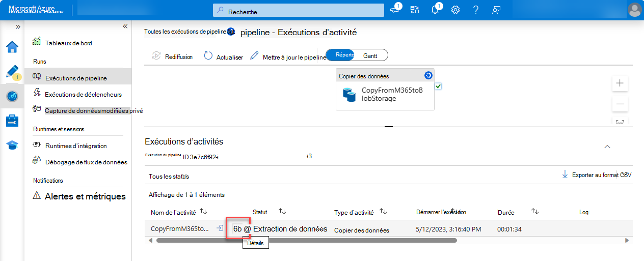Click the fit-to-screen canvas button
Screen dimensions: 644x261
[620, 121]
